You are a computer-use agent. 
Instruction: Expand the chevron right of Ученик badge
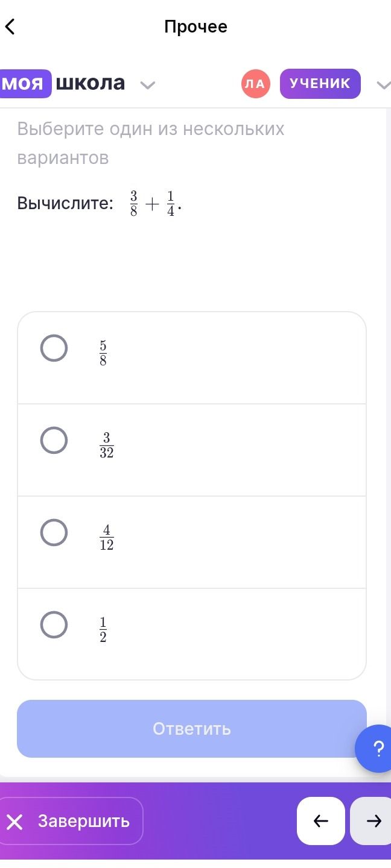(x=384, y=85)
